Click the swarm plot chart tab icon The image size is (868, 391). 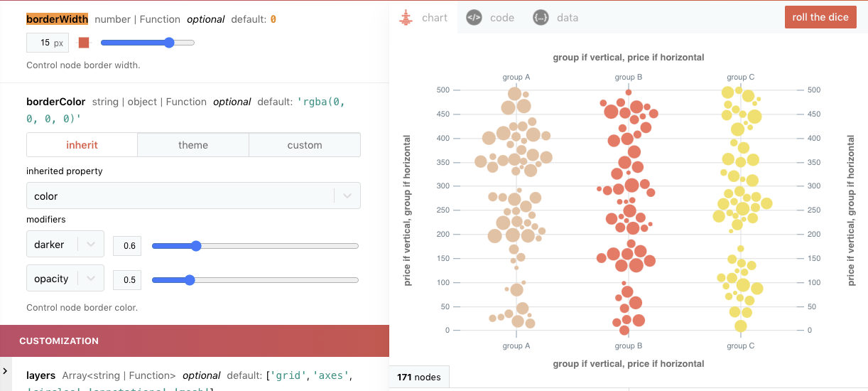(x=406, y=17)
